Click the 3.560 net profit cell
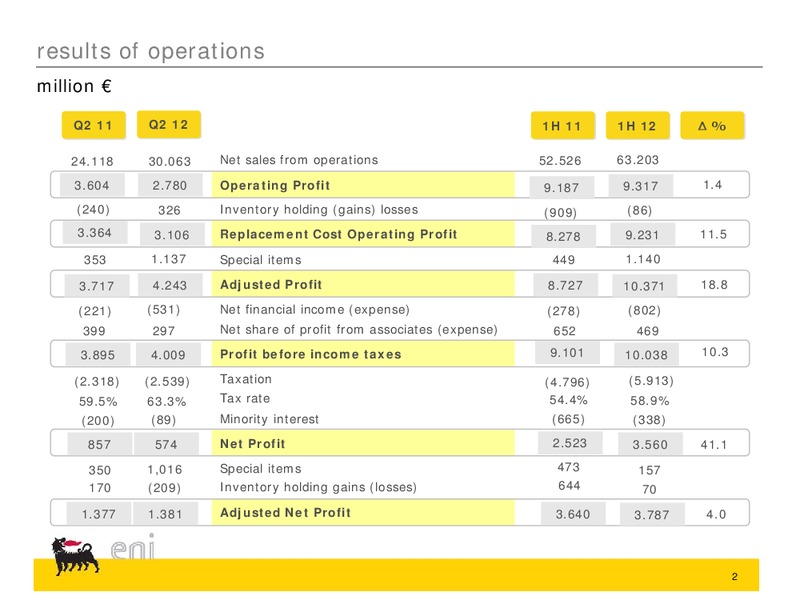The height and width of the screenshot is (600, 800). pyautogui.click(x=650, y=444)
